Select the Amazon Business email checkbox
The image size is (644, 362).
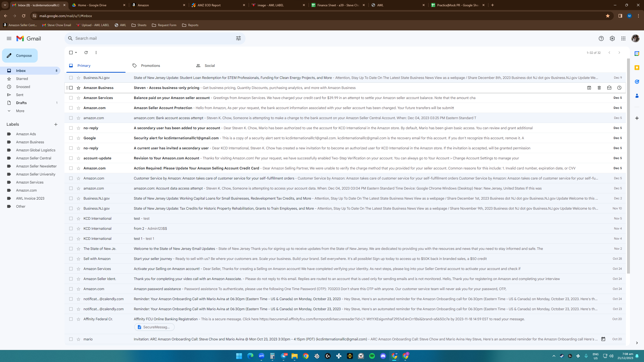(71, 88)
